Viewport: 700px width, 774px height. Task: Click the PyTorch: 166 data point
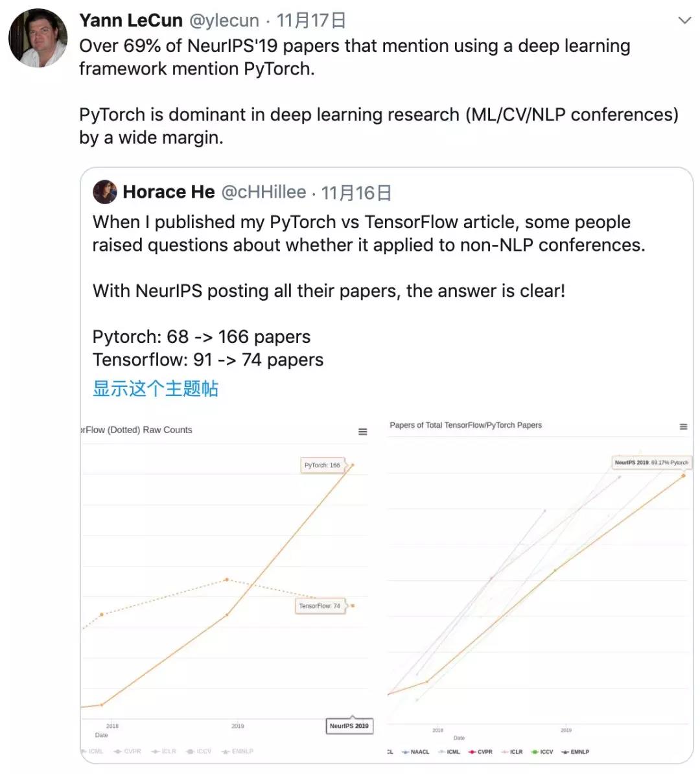click(x=353, y=465)
